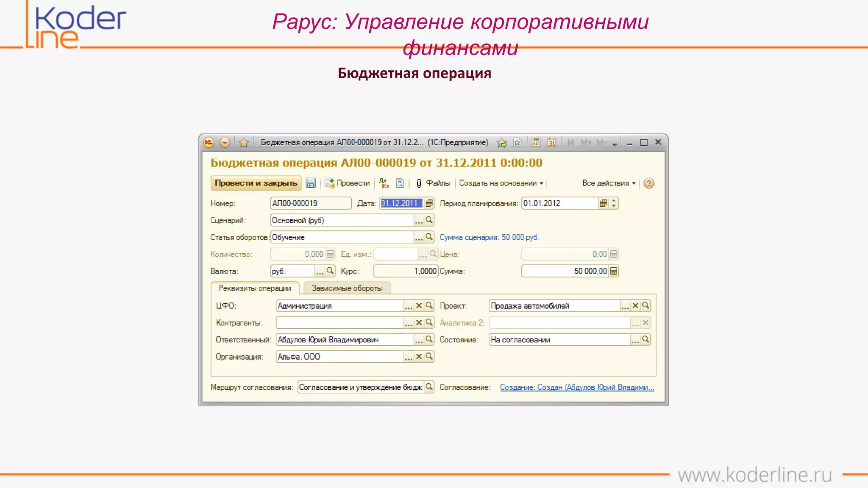The height and width of the screenshot is (488, 868).
Task: Open Проект magnifier icon
Action: tap(645, 306)
